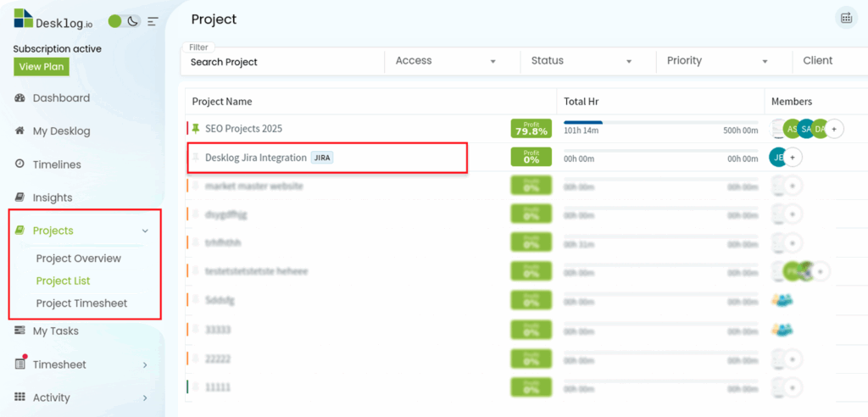Click the Dashboard gauge icon in the sidebar
Image resolution: width=868 pixels, height=417 pixels.
19,98
